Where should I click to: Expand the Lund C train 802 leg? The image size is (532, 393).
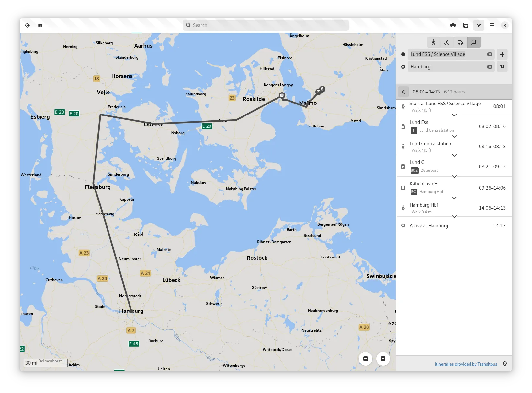454,177
